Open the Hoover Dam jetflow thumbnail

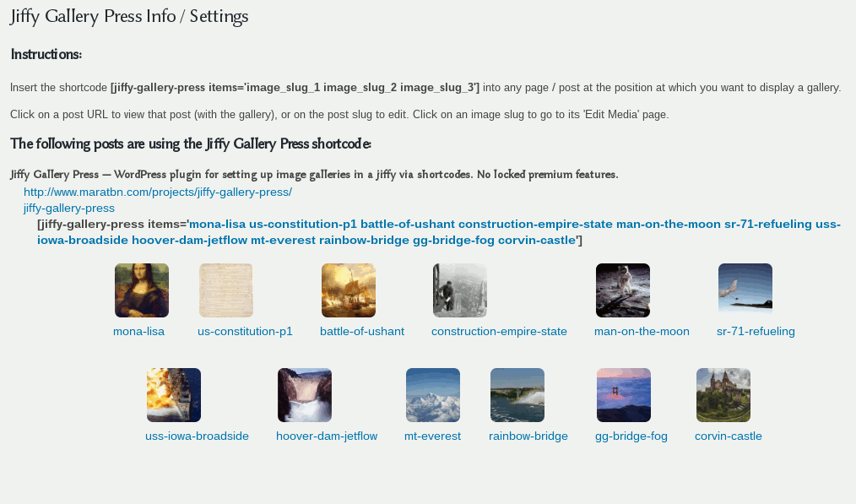click(x=305, y=395)
